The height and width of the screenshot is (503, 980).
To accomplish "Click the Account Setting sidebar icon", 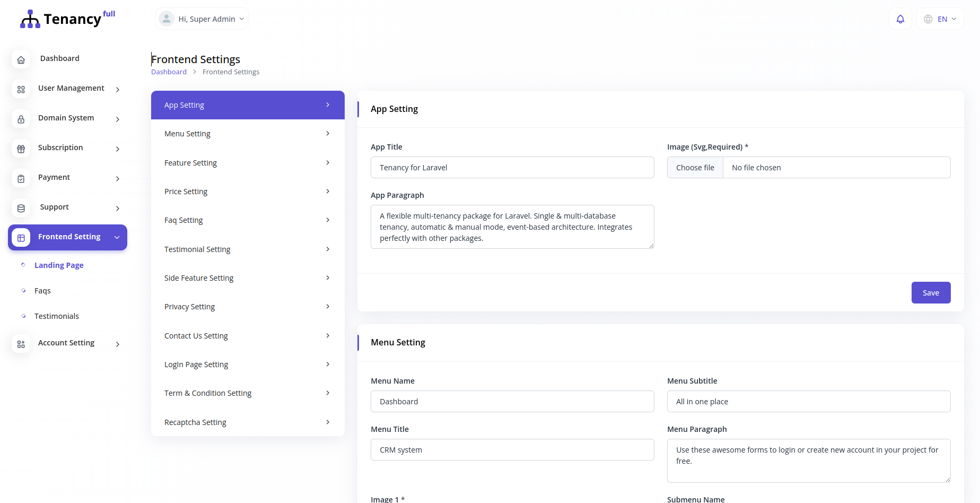I will (21, 344).
